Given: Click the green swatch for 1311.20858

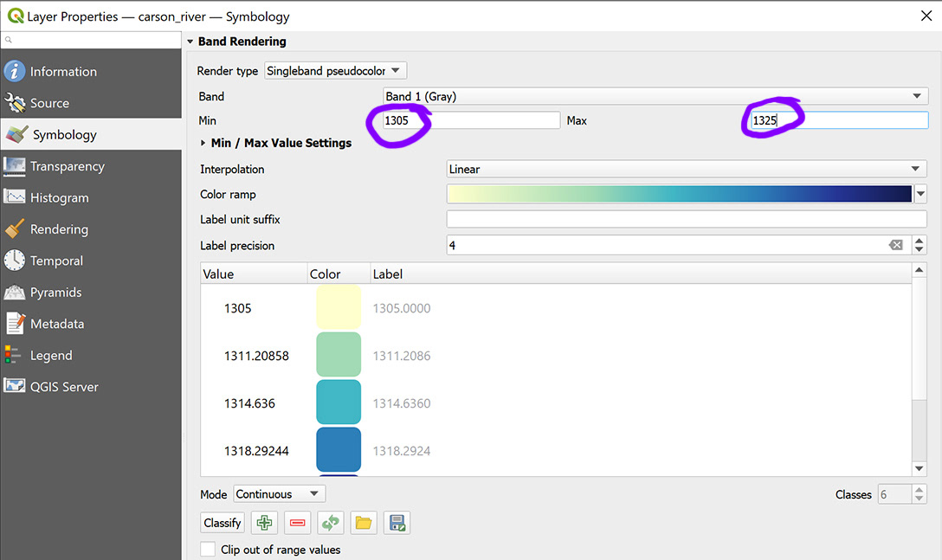Looking at the screenshot, I should 339,355.
